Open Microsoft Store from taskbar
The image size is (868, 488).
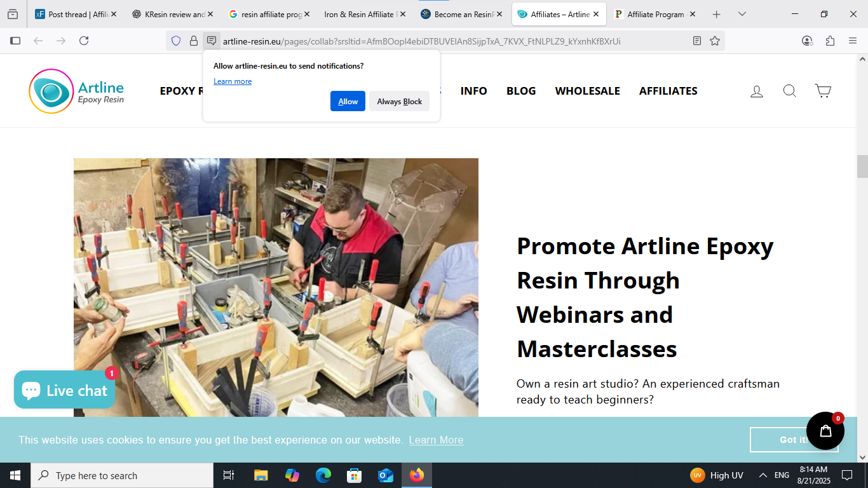point(354,475)
